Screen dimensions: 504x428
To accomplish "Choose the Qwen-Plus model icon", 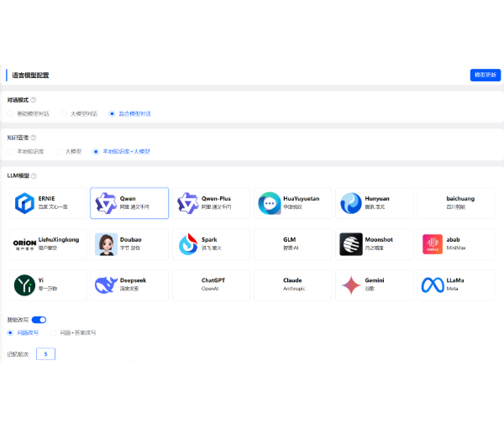I will (187, 203).
